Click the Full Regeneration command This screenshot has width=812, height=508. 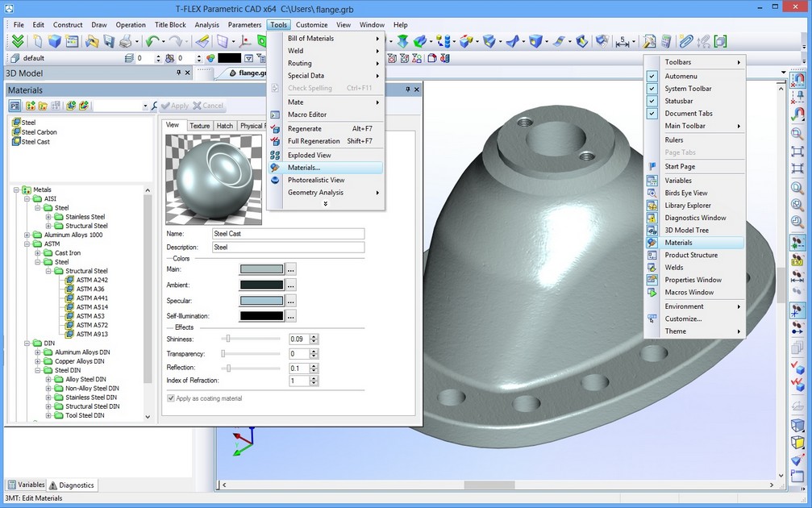click(x=314, y=141)
